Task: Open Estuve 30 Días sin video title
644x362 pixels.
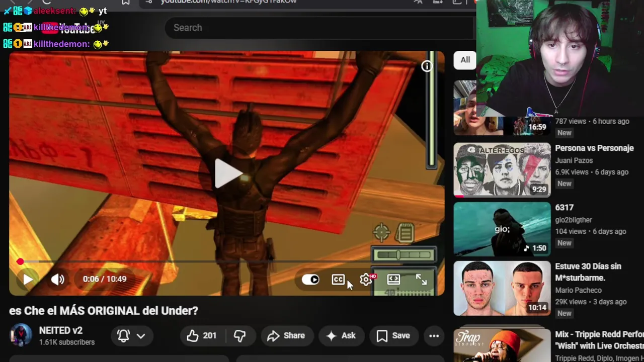Action: pyautogui.click(x=588, y=272)
